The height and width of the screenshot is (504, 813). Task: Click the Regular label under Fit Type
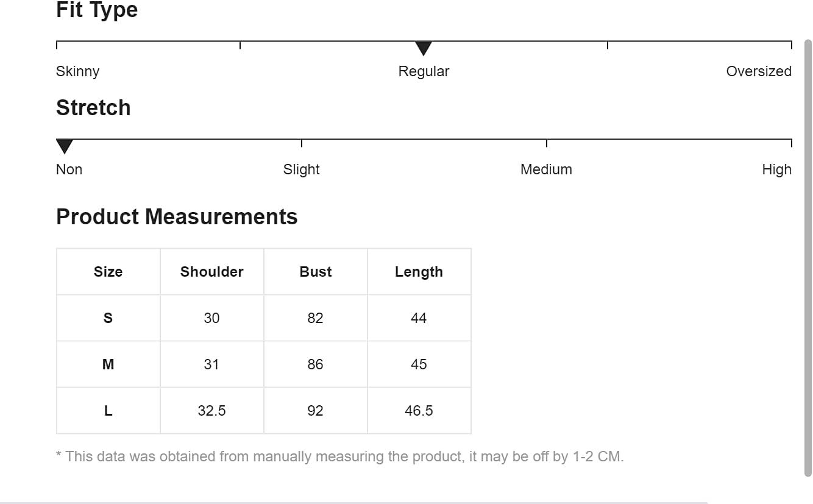pyautogui.click(x=424, y=71)
